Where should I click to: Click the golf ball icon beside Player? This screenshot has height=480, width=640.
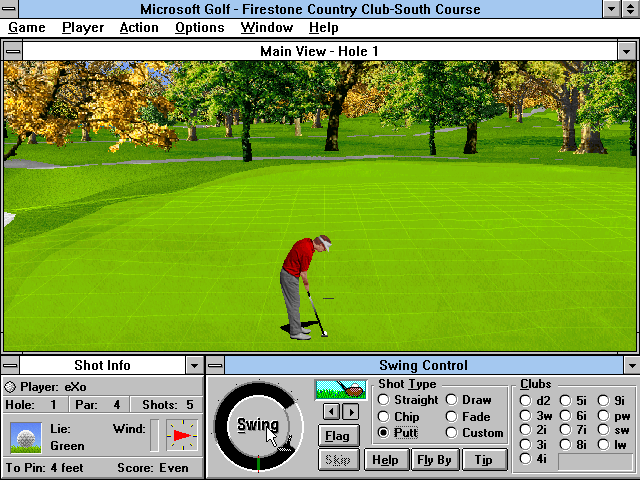[x=10, y=387]
